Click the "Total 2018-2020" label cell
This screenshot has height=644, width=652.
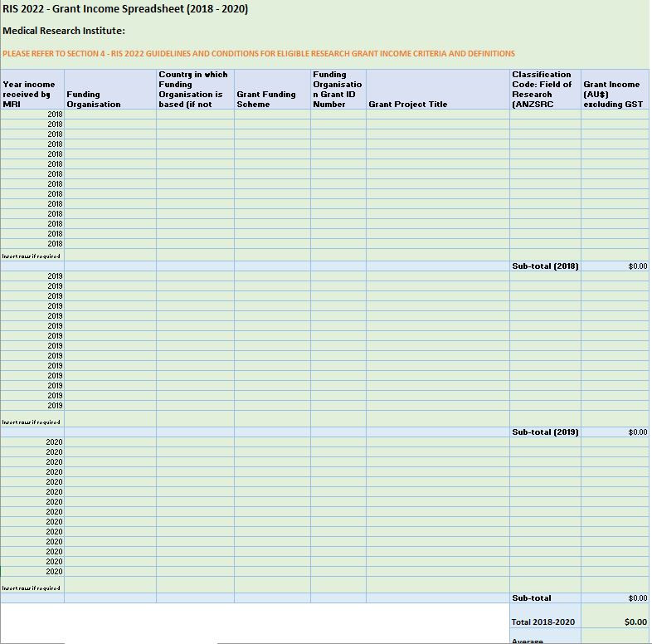click(x=546, y=616)
